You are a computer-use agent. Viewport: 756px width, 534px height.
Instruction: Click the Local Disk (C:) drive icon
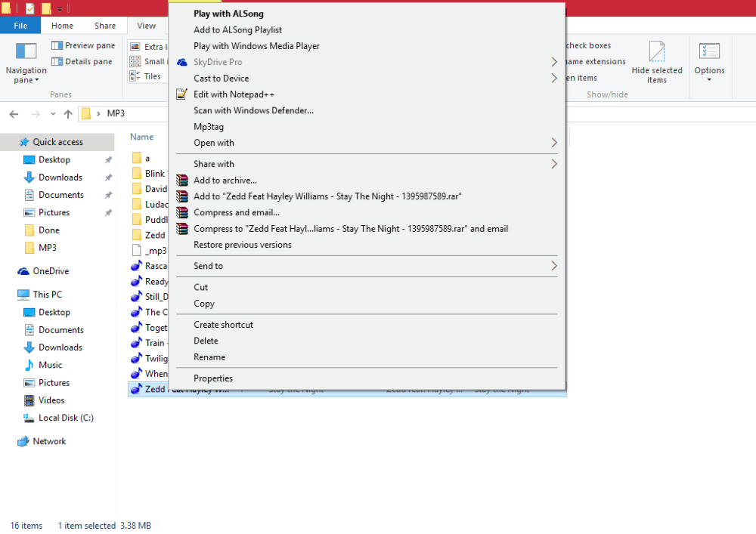29,418
